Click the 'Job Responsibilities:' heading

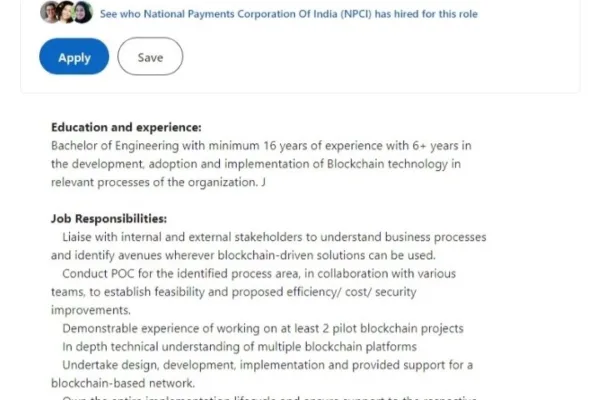tap(109, 219)
